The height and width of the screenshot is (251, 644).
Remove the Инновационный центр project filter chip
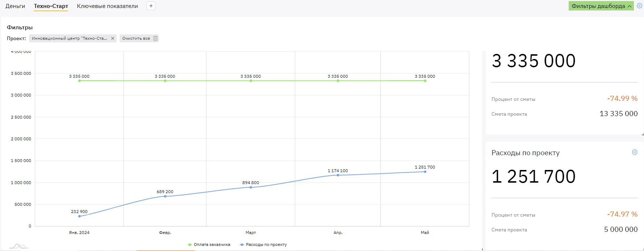click(113, 38)
